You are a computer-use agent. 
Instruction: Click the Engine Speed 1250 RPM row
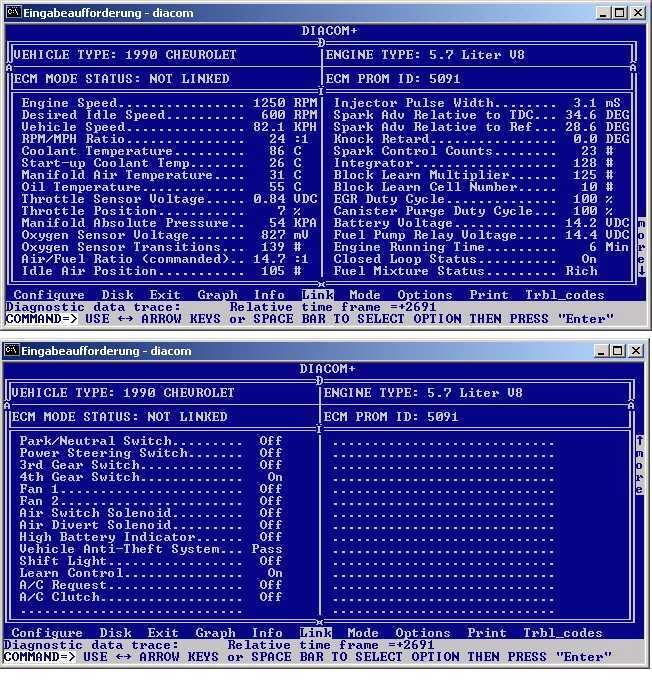(169, 103)
